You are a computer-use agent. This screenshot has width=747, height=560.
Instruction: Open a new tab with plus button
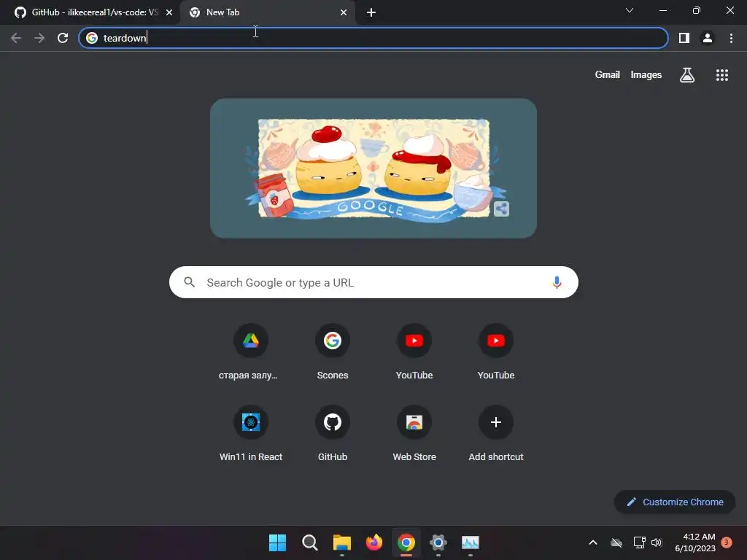coord(371,13)
